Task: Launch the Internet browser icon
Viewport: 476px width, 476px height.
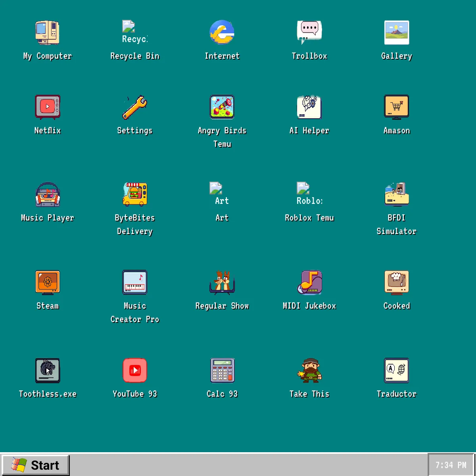Action: pyautogui.click(x=222, y=33)
